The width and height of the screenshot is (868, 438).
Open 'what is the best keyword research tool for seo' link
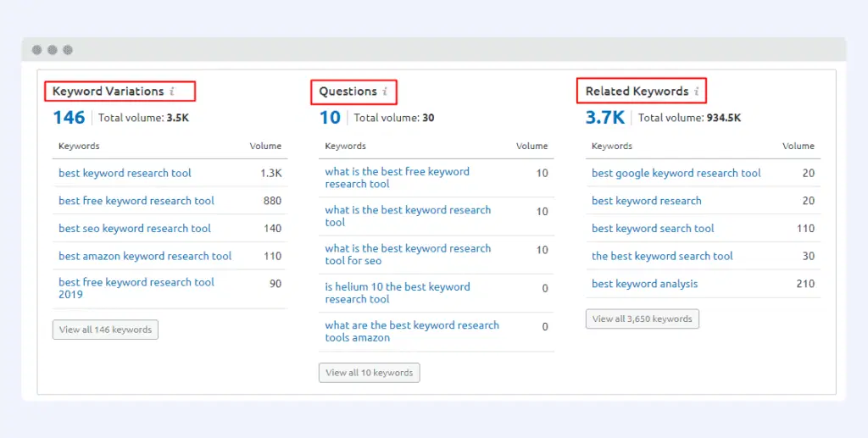coord(408,254)
